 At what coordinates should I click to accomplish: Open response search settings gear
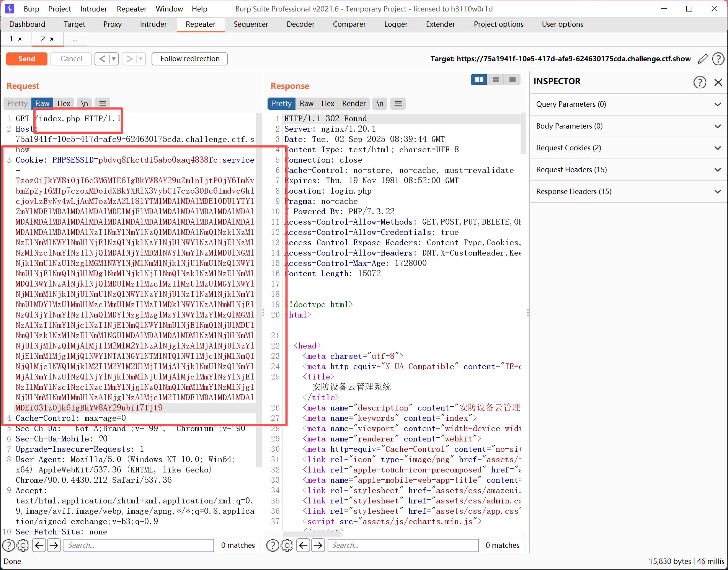tap(287, 545)
